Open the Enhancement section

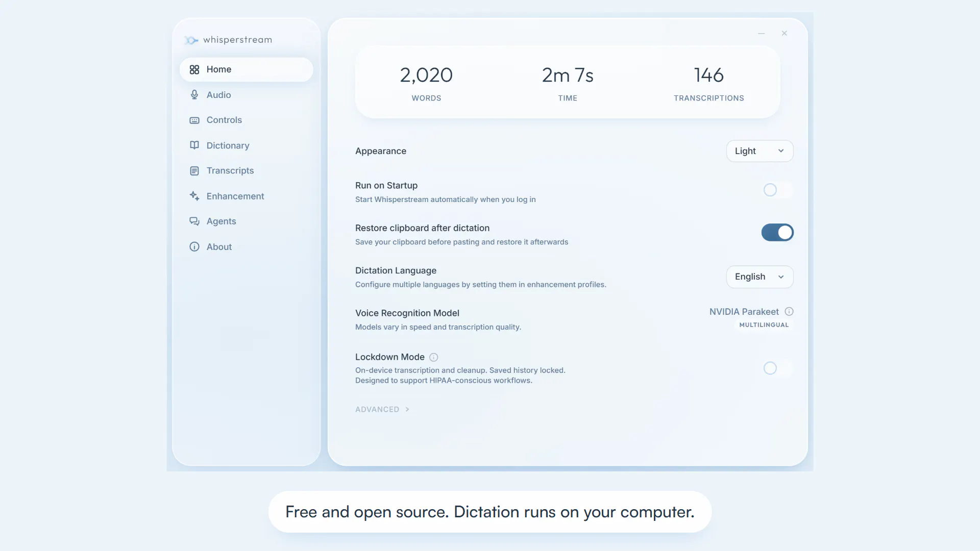tap(246, 196)
